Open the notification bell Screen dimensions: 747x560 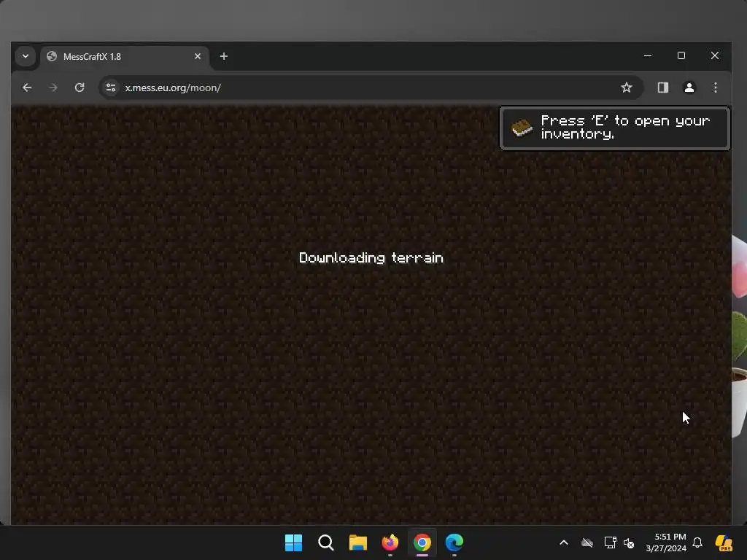click(x=697, y=542)
